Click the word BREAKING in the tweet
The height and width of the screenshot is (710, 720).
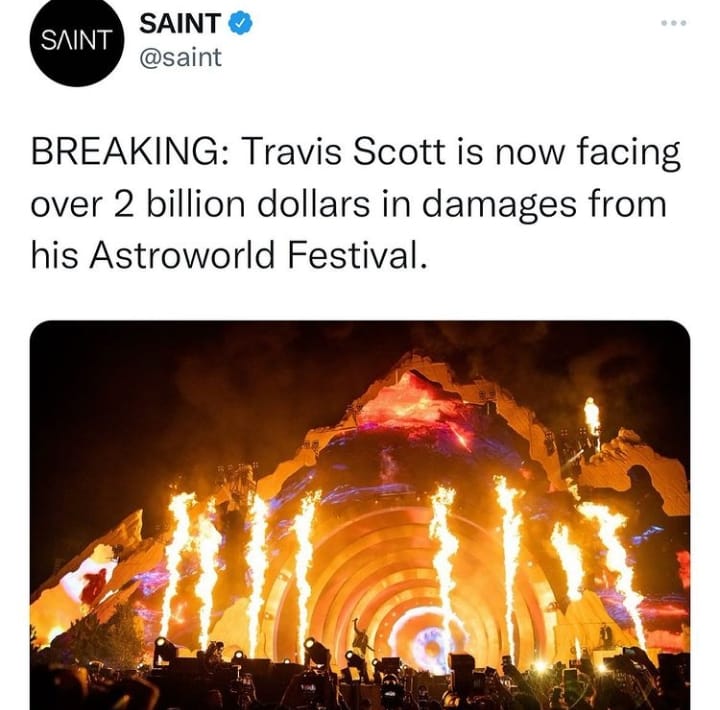[125, 152]
